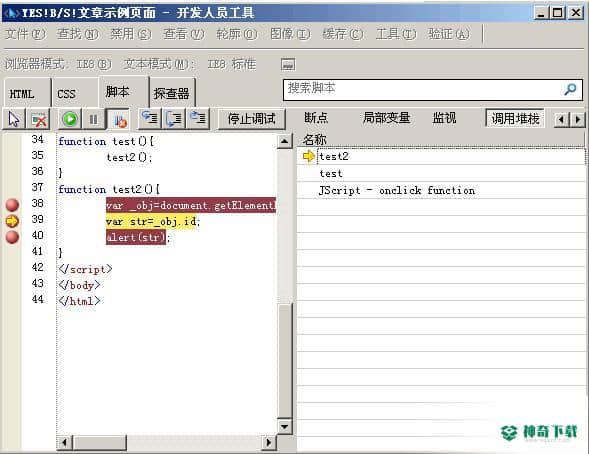Click line number 36 in the gutter

click(x=38, y=171)
